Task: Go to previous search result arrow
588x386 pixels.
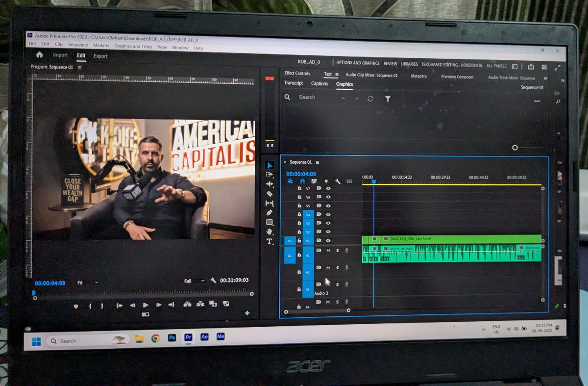Action: pyautogui.click(x=343, y=98)
